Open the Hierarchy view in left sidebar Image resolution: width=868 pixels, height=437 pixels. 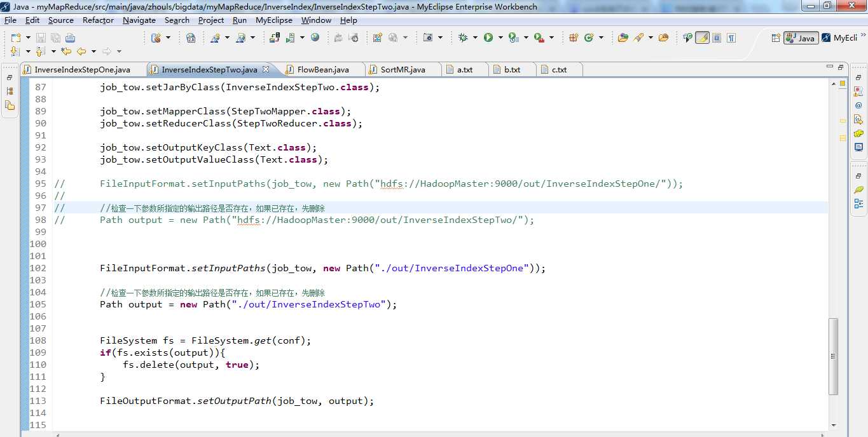[x=10, y=91]
